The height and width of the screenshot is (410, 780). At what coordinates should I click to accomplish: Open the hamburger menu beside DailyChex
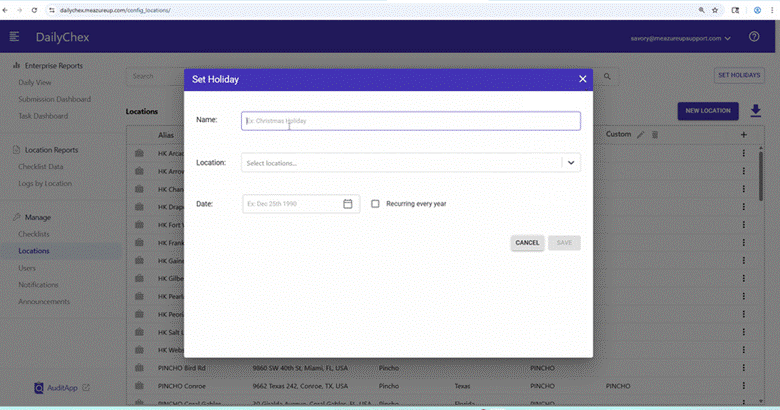(x=14, y=37)
